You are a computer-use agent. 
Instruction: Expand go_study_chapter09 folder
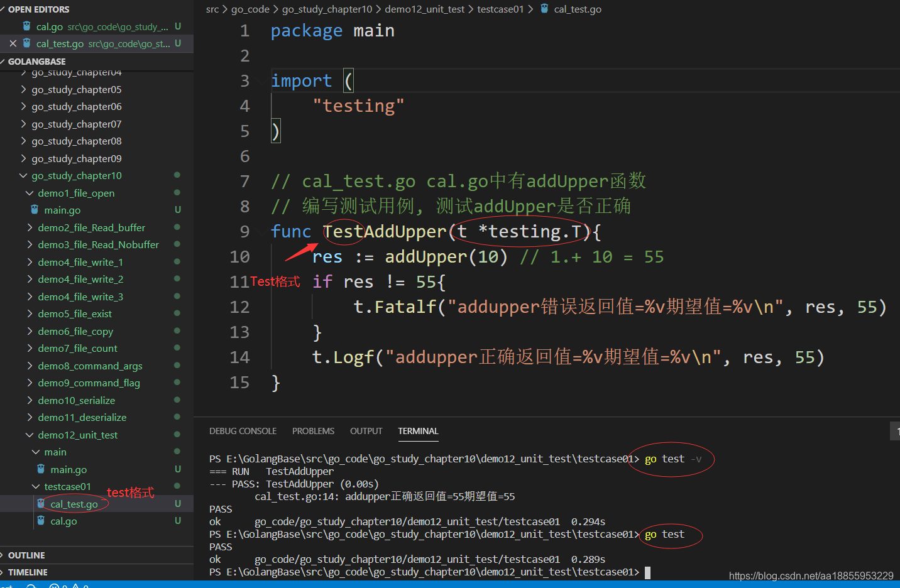pyautogui.click(x=23, y=158)
